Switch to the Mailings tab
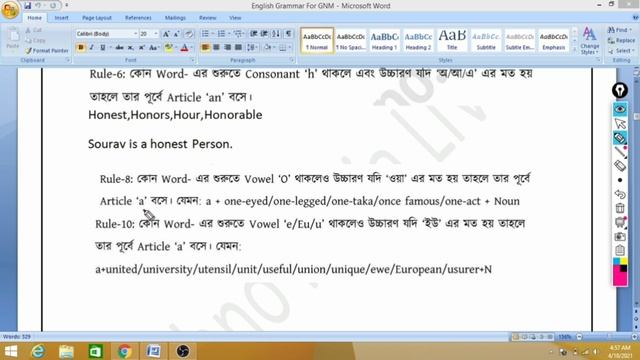The image size is (640, 360). tap(175, 18)
